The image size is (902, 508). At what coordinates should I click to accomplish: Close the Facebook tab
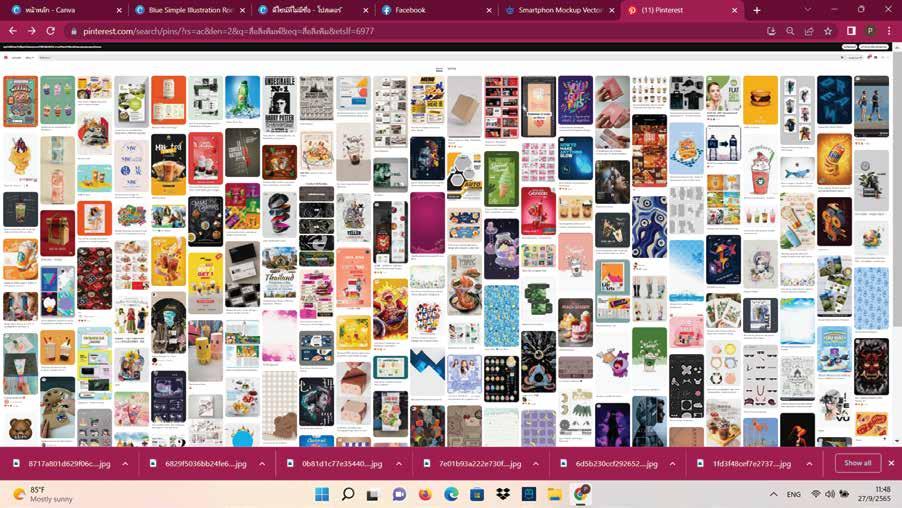[x=489, y=10]
